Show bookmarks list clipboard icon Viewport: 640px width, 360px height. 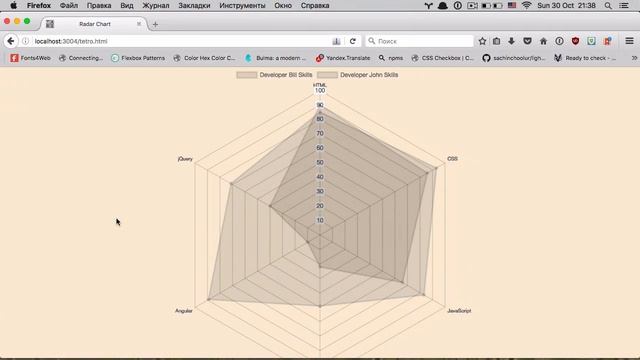point(496,41)
